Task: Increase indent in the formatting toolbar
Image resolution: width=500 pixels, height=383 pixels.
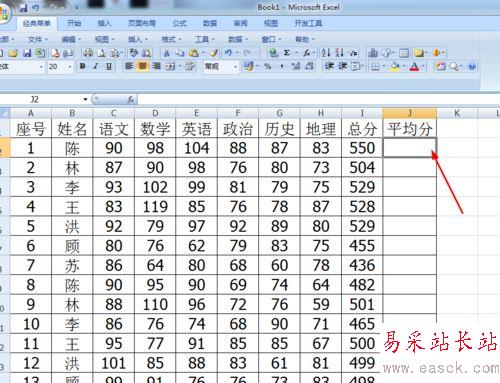Action: point(343,66)
